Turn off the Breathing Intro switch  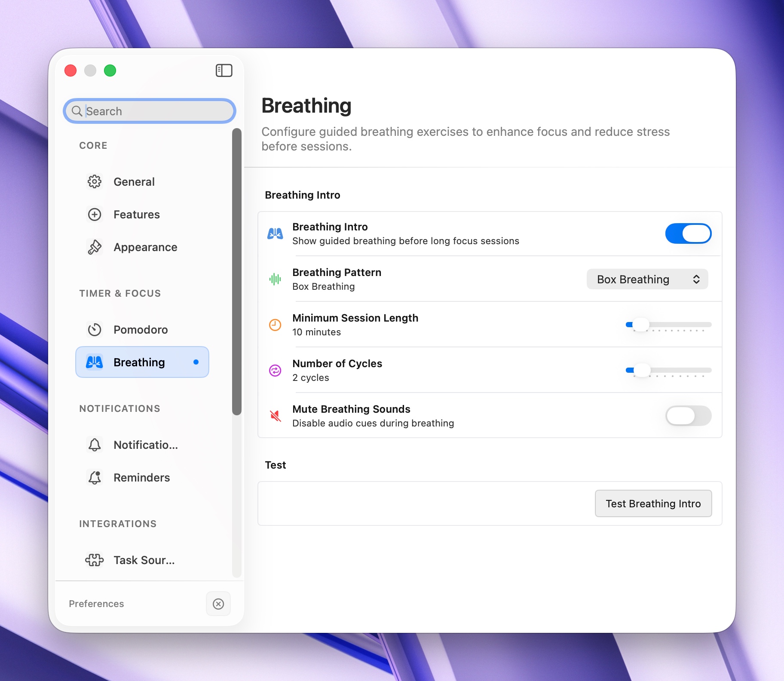688,234
